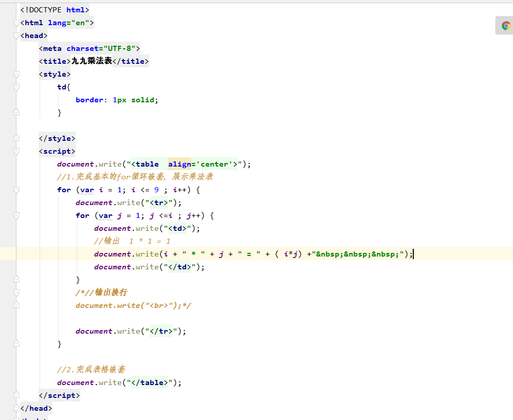Click the document.write("<tr>") line
Screen dimensions: 513x420
(x=129, y=203)
